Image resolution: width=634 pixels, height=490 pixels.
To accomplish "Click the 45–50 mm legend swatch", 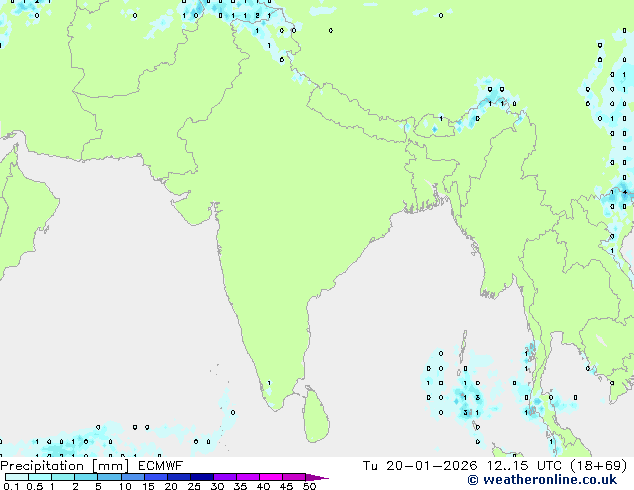I will pos(294,477).
